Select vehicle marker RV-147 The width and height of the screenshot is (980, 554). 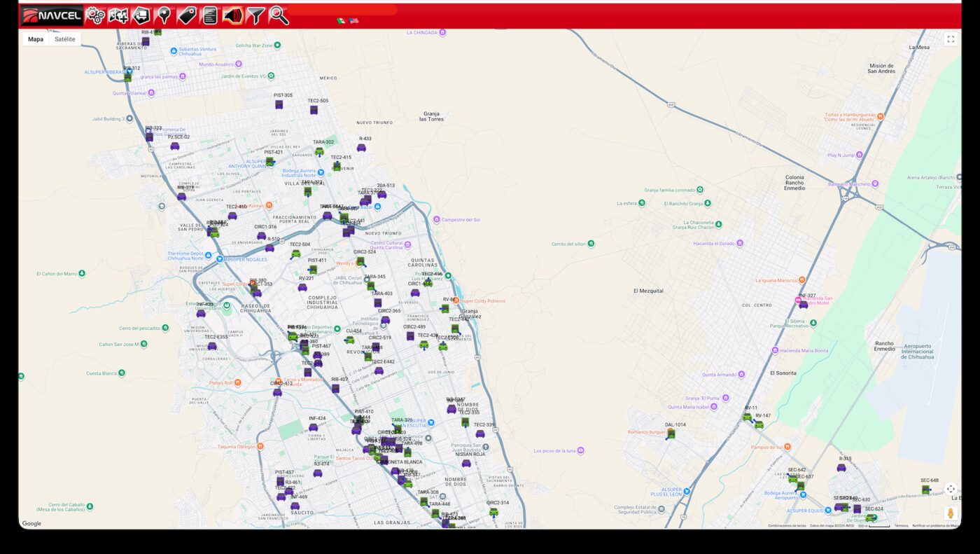click(x=759, y=424)
